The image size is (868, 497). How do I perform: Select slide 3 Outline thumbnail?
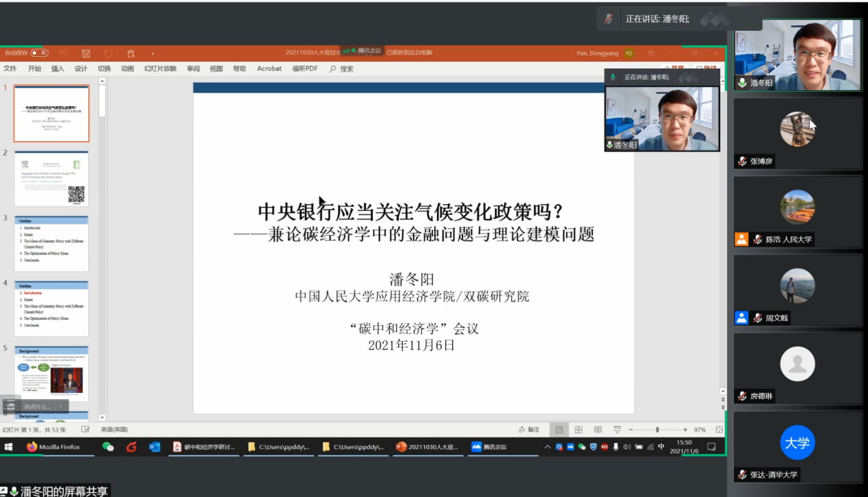(x=51, y=242)
